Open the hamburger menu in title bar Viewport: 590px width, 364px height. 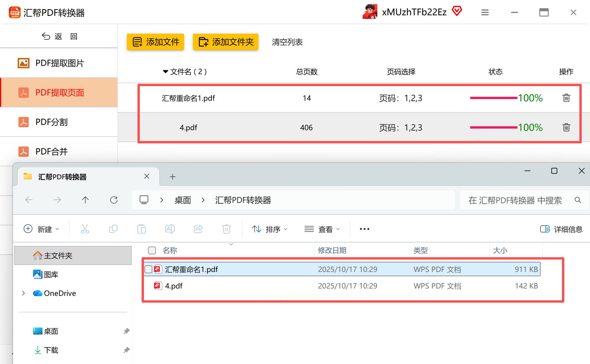click(x=485, y=12)
